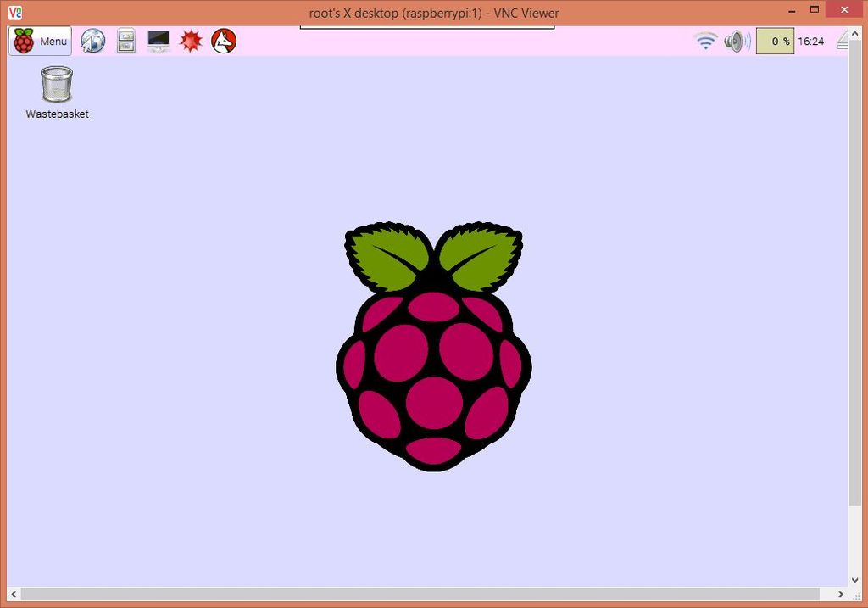868x608 pixels.
Task: Open the volume speaker control
Action: 737,42
